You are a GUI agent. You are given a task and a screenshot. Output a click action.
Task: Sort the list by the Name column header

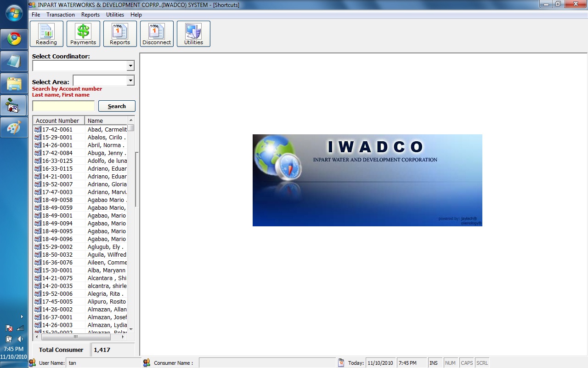pos(107,121)
